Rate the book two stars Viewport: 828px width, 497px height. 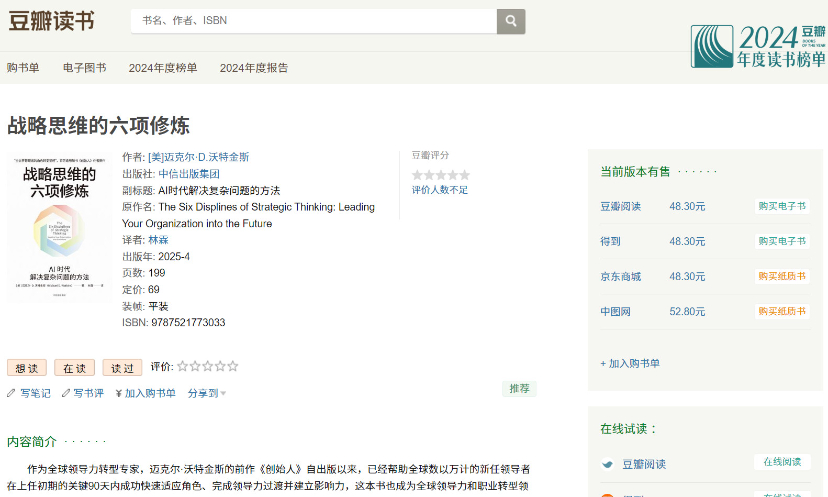(195, 366)
